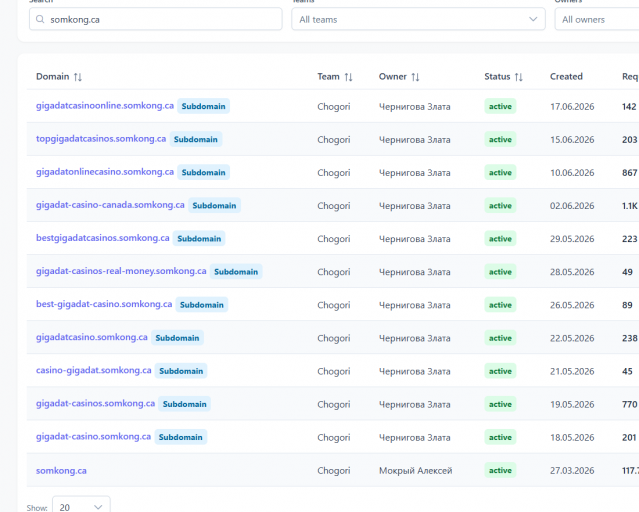Open gigadatonlinecasino.somkong.ca link
The height and width of the screenshot is (512, 639).
105,172
